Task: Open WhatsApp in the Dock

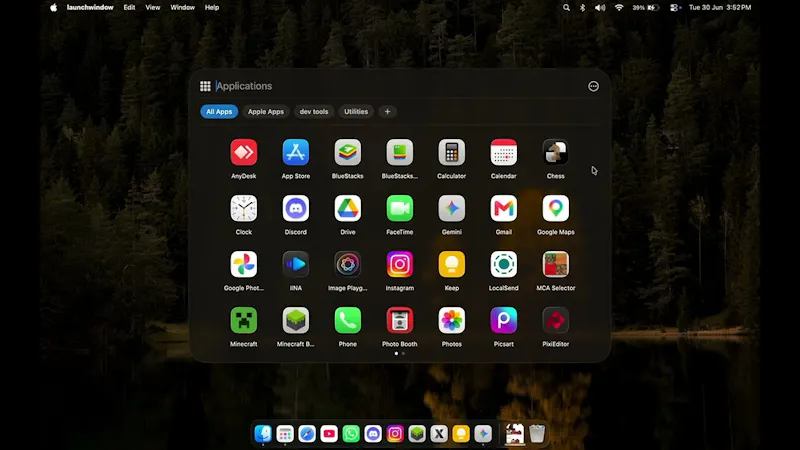Action: point(351,434)
